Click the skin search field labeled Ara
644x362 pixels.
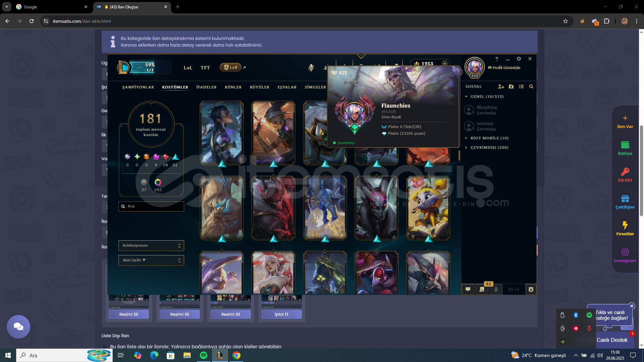point(151,206)
